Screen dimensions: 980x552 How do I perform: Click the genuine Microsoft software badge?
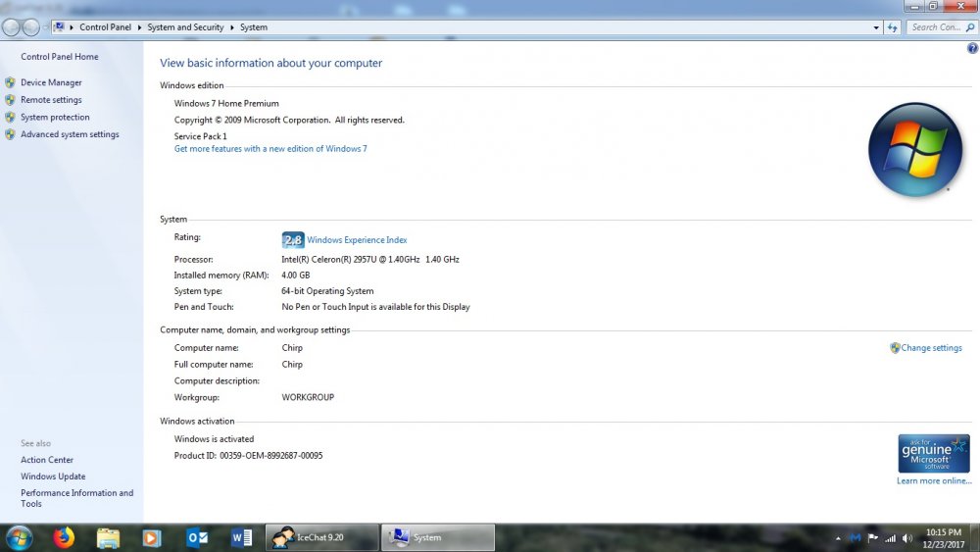pos(934,453)
